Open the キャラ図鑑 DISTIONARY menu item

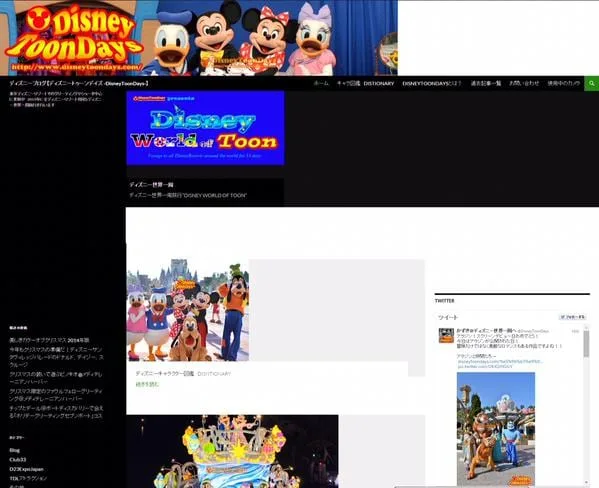coord(365,83)
